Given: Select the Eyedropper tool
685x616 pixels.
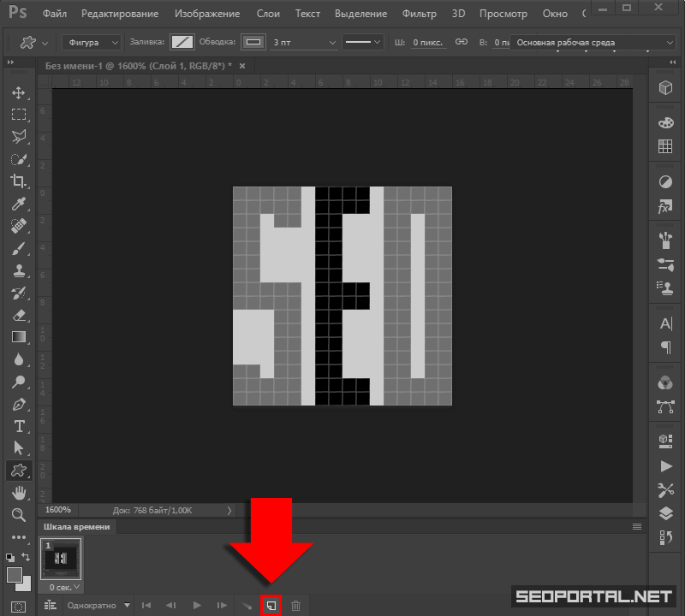Looking at the screenshot, I should click(19, 203).
